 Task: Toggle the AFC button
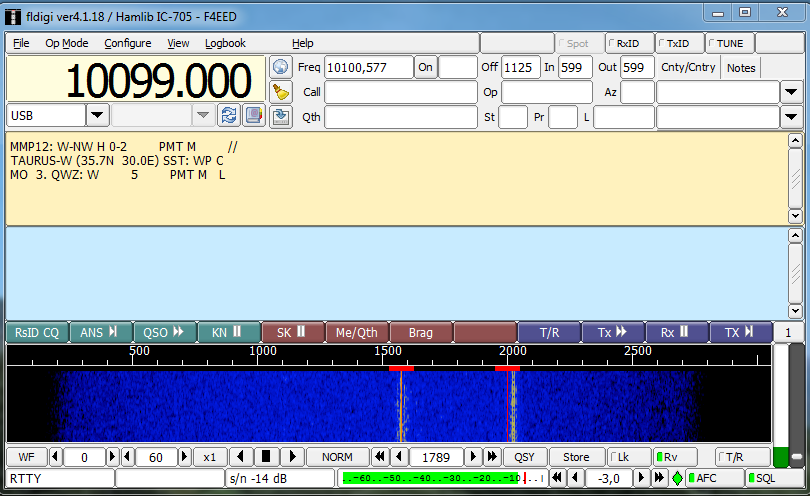click(714, 478)
